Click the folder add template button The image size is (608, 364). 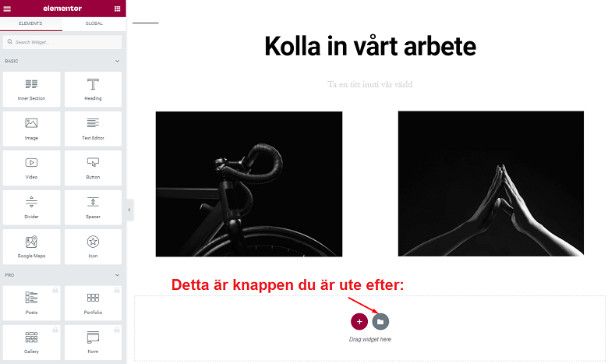380,322
